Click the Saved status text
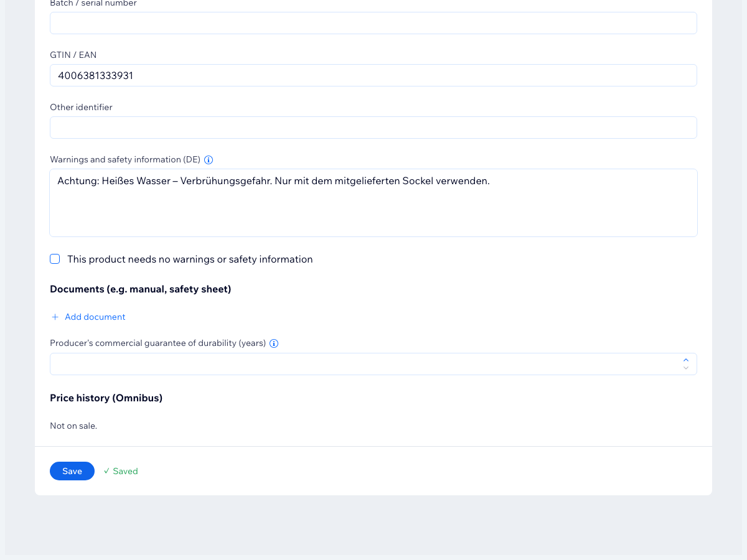The height and width of the screenshot is (560, 747). pyautogui.click(x=121, y=471)
